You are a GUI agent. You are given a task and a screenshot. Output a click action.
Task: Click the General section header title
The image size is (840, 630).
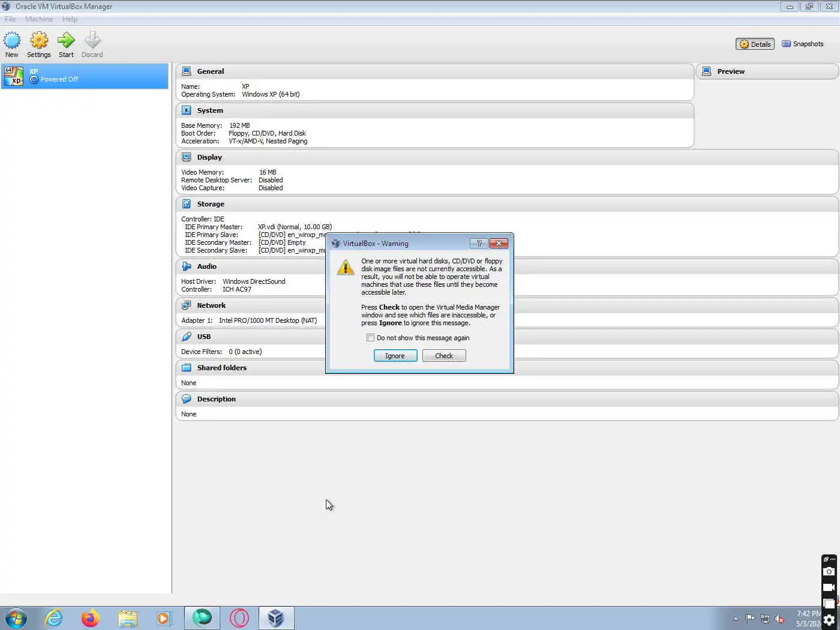[211, 71]
